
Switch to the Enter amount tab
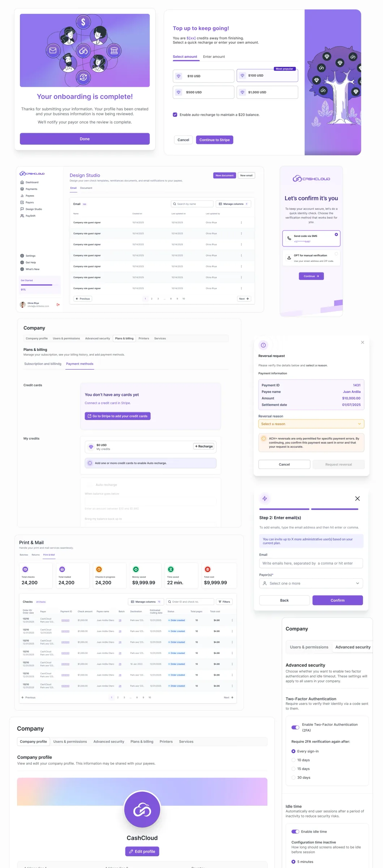click(214, 57)
